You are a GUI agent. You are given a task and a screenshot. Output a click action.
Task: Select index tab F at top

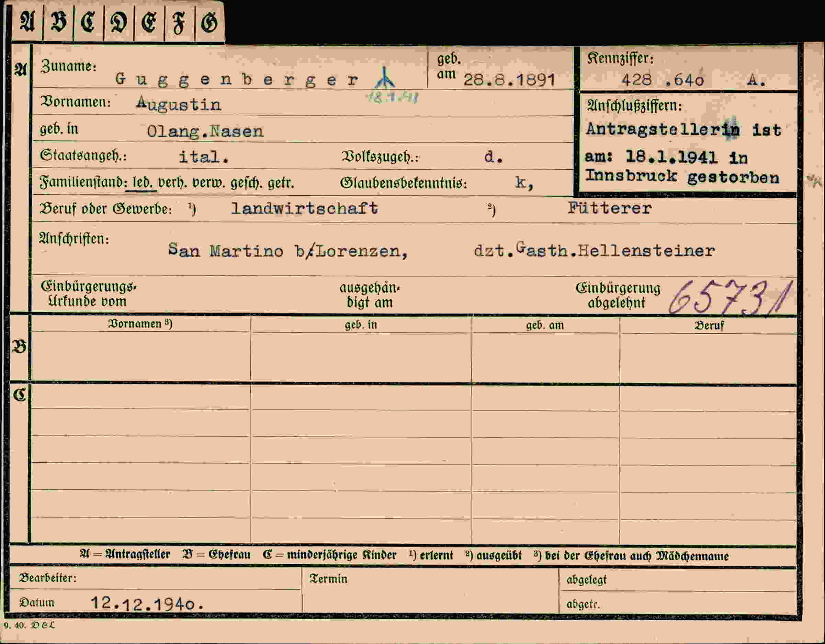click(x=179, y=22)
